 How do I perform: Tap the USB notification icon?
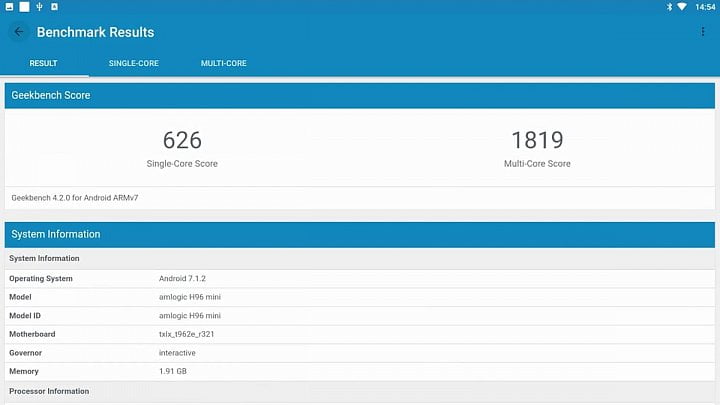[39, 7]
